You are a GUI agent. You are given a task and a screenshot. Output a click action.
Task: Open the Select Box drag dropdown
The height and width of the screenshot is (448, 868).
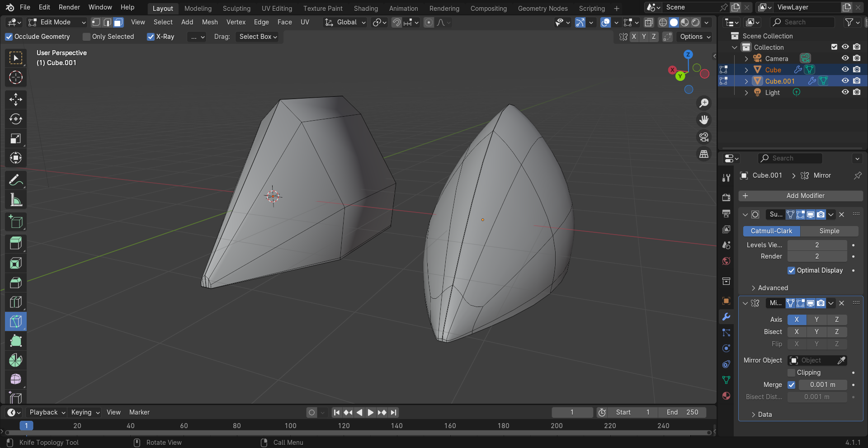pyautogui.click(x=258, y=37)
